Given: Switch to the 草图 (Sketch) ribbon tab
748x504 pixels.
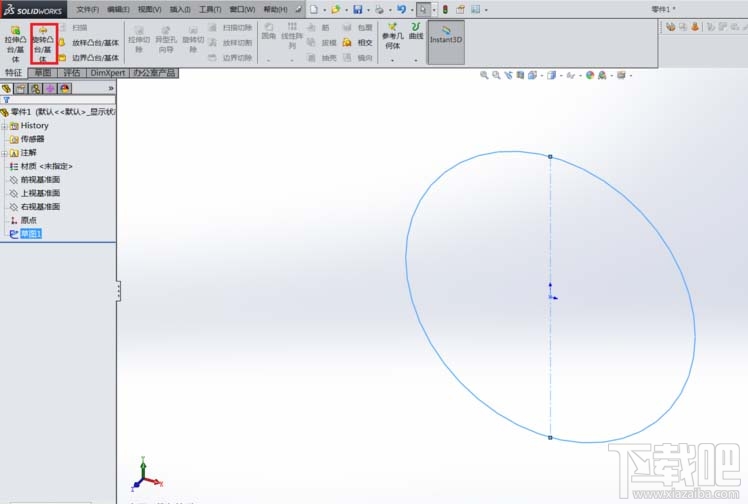Looking at the screenshot, I should point(42,72).
